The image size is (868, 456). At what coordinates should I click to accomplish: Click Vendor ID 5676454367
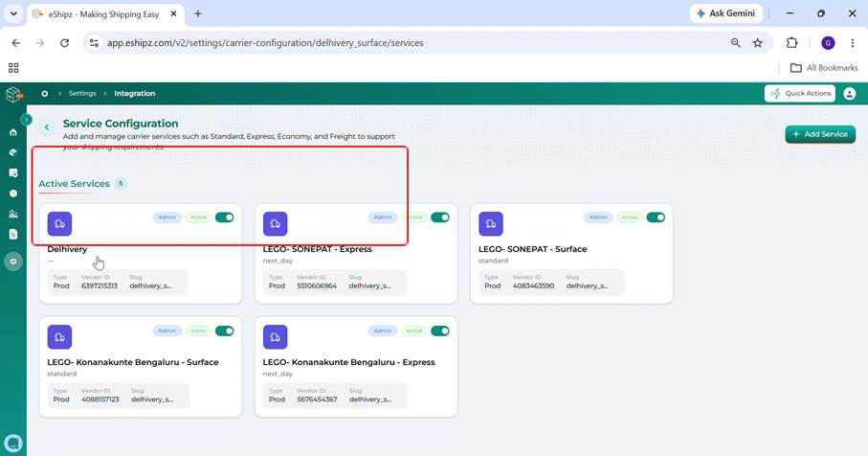317,399
